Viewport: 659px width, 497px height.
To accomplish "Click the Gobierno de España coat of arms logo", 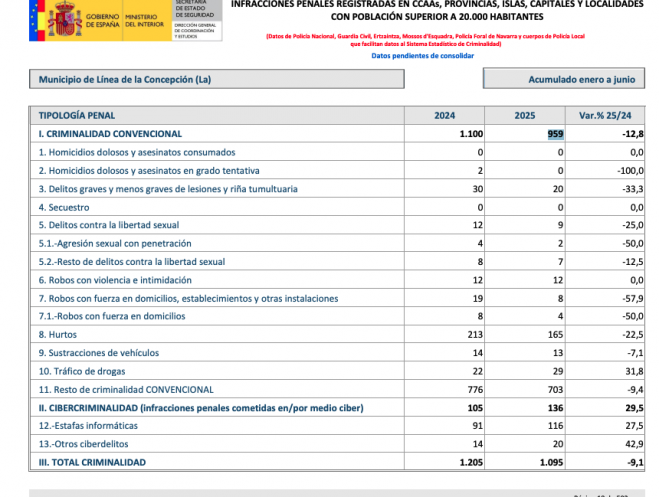I will (x=64, y=18).
